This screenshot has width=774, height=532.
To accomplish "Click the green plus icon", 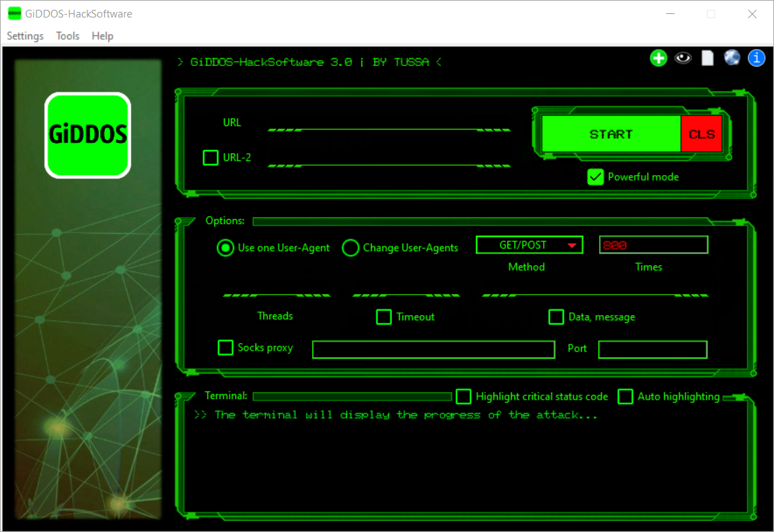I will coord(658,58).
